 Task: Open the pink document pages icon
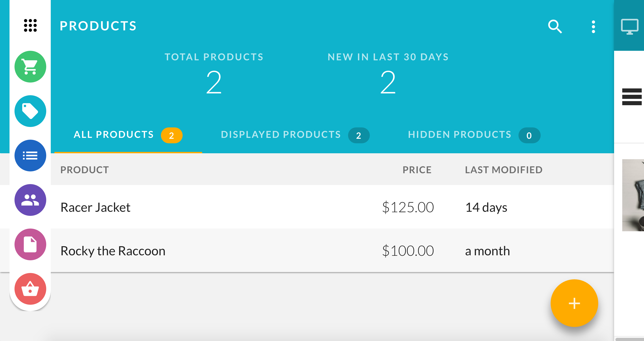(x=30, y=244)
